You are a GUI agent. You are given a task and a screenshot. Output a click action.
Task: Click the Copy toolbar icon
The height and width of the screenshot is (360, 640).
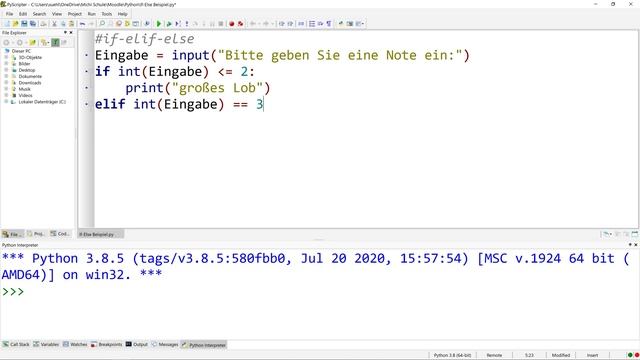click(x=63, y=24)
